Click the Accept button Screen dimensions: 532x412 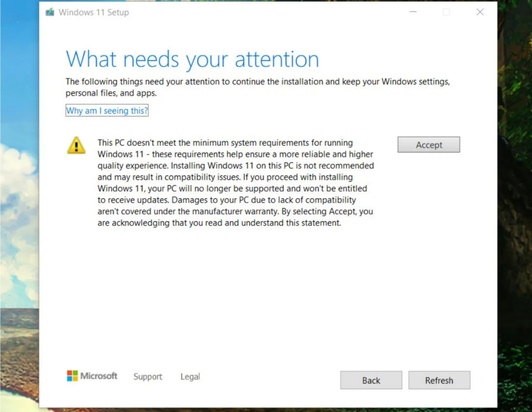coord(429,145)
